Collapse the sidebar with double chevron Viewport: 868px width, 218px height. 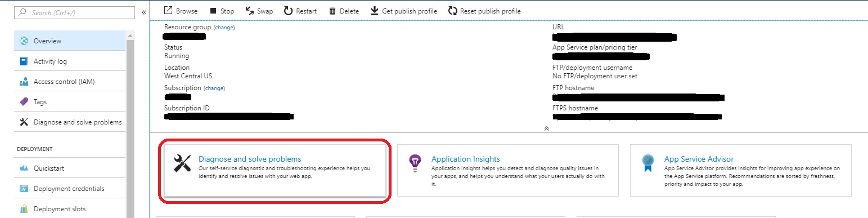144,12
